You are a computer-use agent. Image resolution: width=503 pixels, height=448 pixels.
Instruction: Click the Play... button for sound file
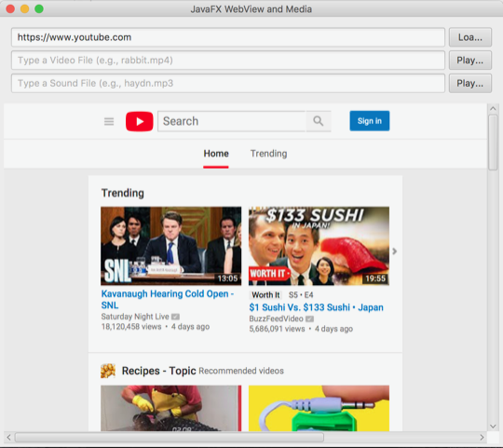470,84
